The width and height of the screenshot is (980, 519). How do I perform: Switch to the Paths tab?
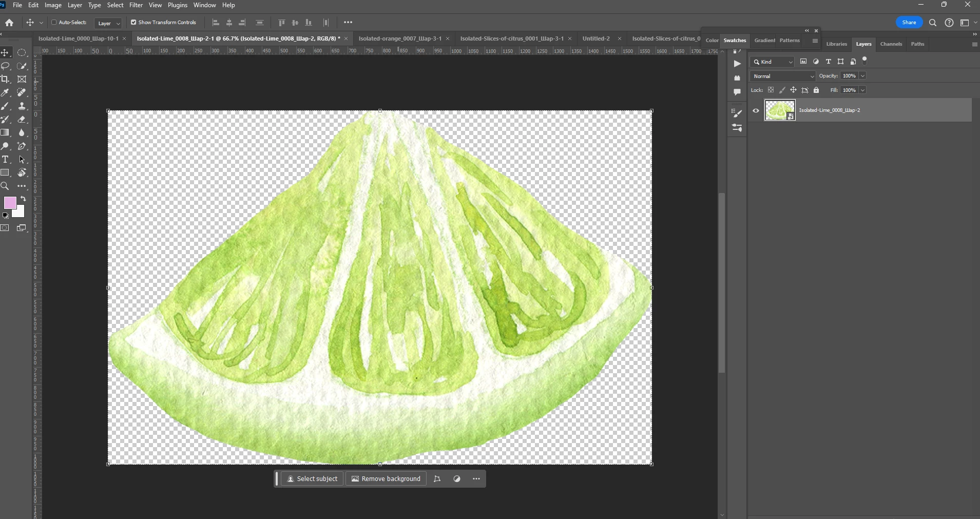(917, 44)
